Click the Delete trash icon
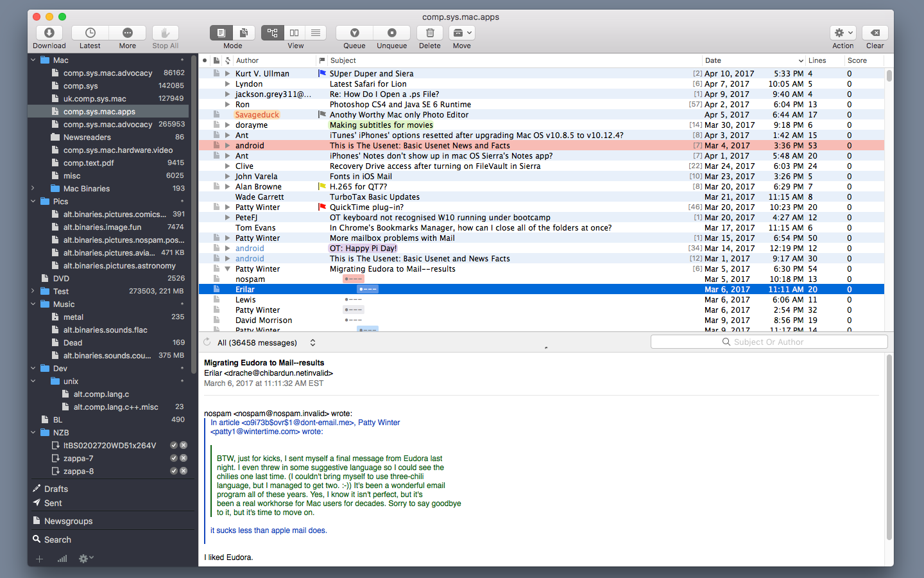Screen dimensions: 924x578 [430, 33]
